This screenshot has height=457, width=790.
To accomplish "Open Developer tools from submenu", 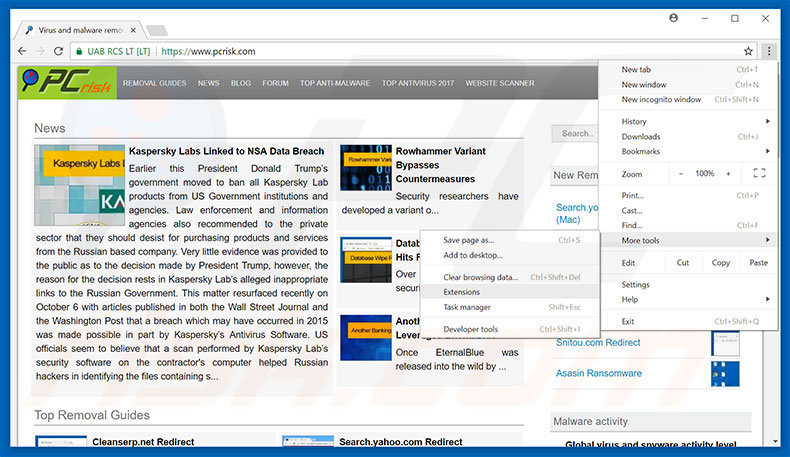I will (x=509, y=329).
